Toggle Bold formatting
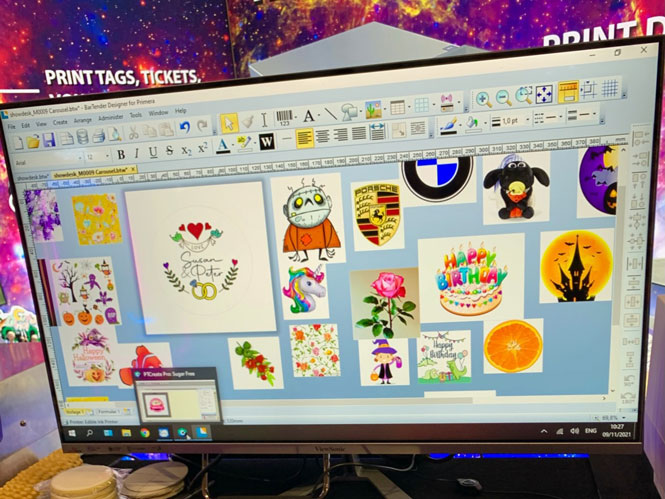Viewport: 665px width, 499px height. [x=121, y=155]
